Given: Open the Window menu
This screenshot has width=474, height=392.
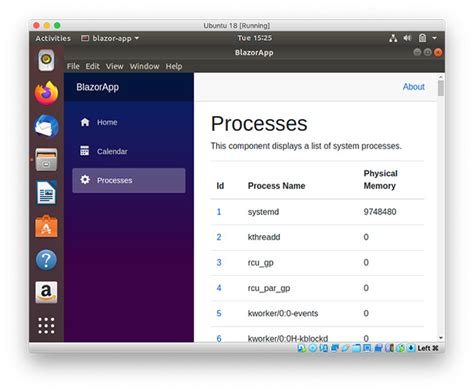Looking at the screenshot, I should (144, 66).
